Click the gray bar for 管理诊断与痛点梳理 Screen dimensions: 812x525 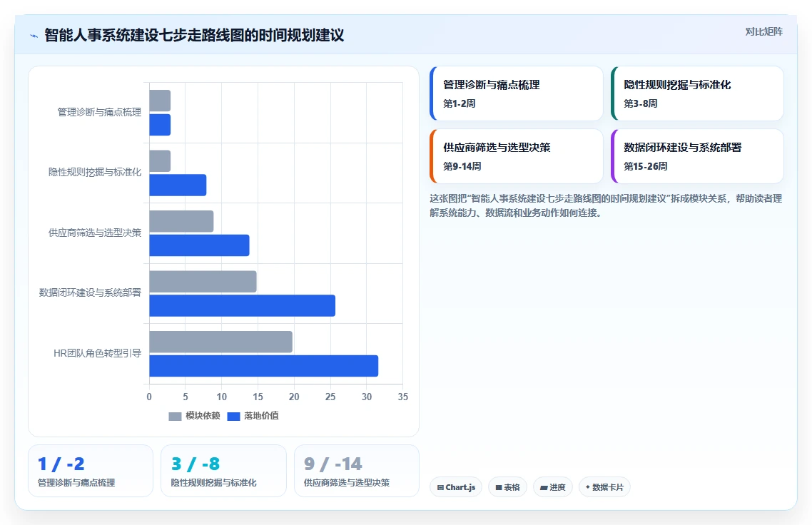(x=160, y=101)
